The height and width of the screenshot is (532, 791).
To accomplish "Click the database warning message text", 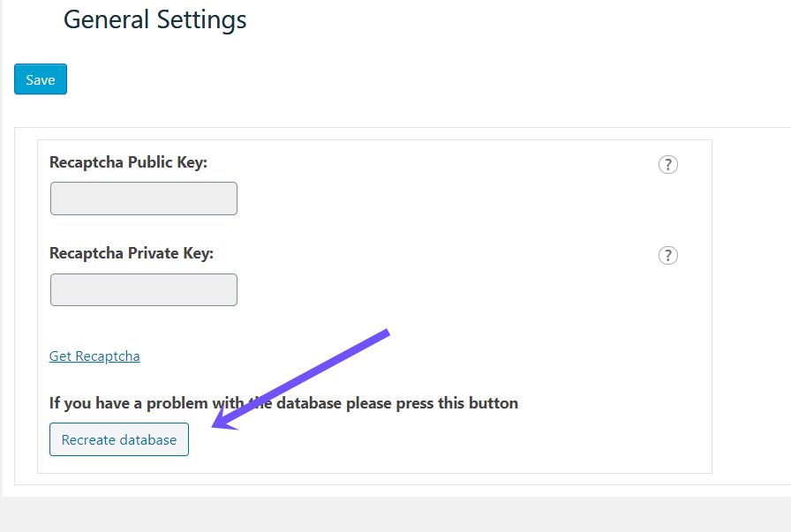I will point(282,402).
